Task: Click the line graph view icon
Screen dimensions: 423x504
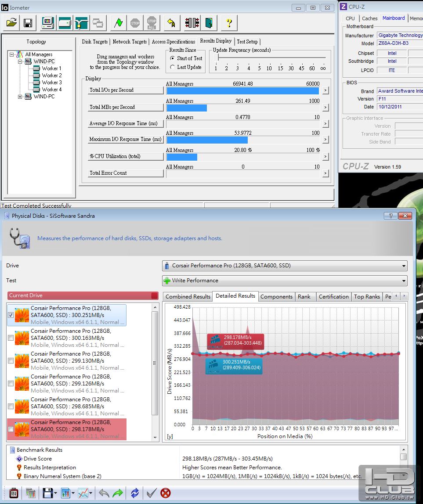Action: tap(83, 493)
